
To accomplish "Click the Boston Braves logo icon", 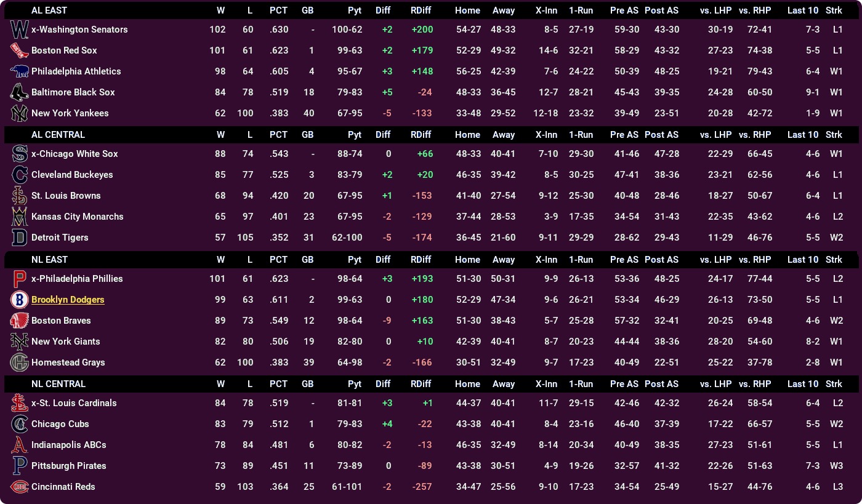I will [20, 321].
